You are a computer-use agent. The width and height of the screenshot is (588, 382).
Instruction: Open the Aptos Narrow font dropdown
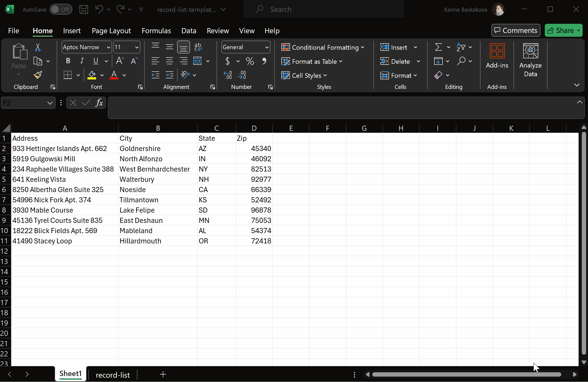[x=108, y=48]
